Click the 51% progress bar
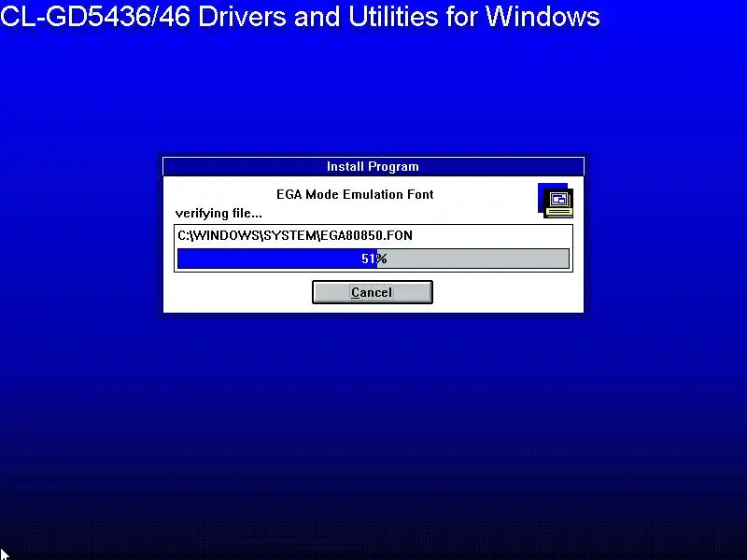Viewport: 747px width, 560px height. pyautogui.click(x=373, y=259)
